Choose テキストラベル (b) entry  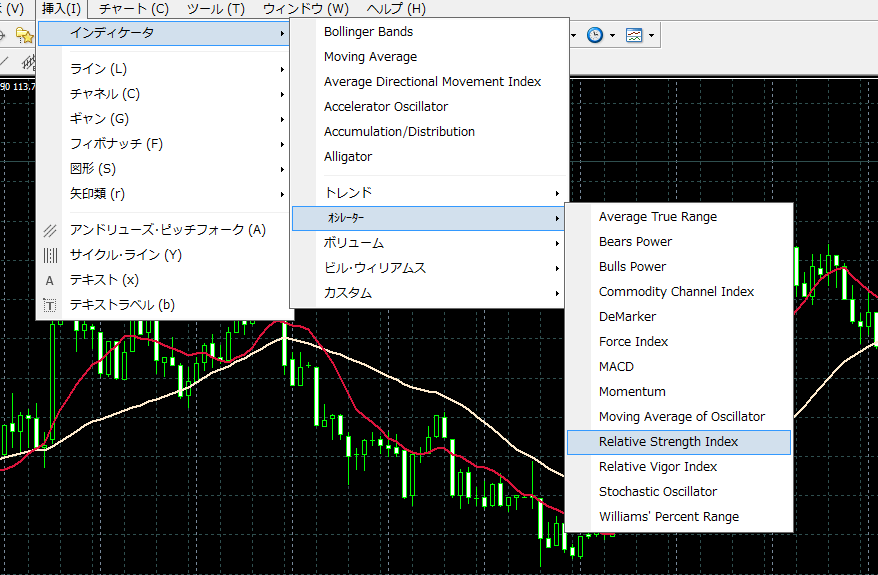click(164, 305)
